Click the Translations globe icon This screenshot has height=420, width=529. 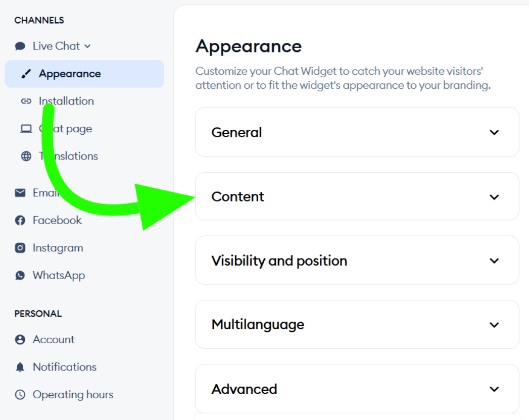[x=26, y=156]
